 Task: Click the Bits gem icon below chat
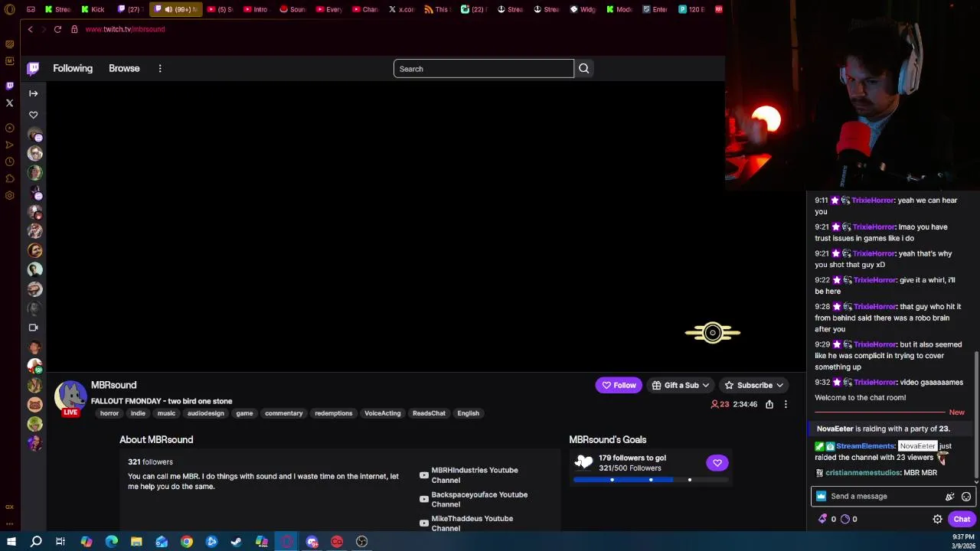click(823, 519)
